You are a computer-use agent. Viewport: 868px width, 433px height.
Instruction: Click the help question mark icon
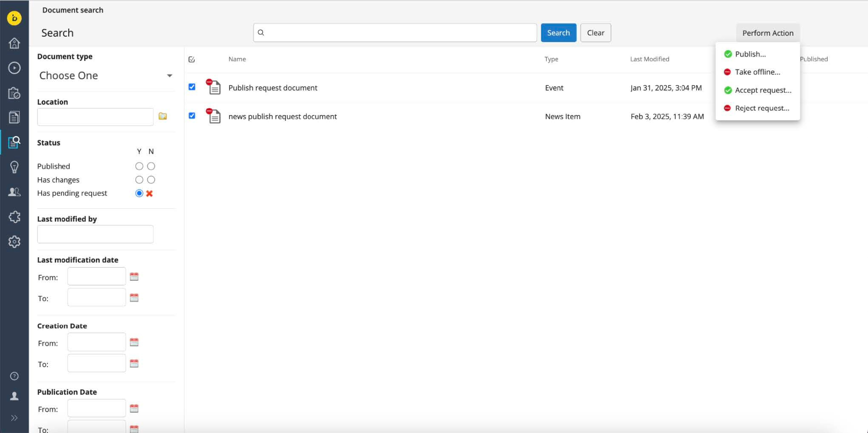point(14,376)
